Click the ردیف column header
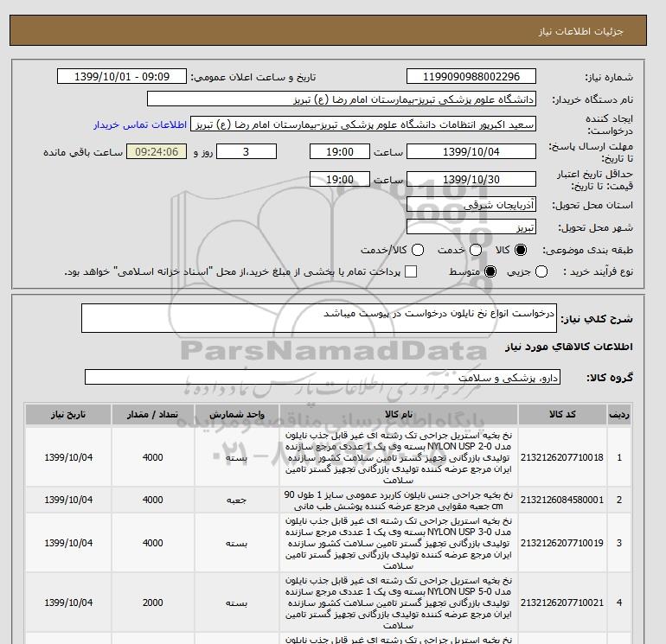666x644 pixels. [618, 414]
